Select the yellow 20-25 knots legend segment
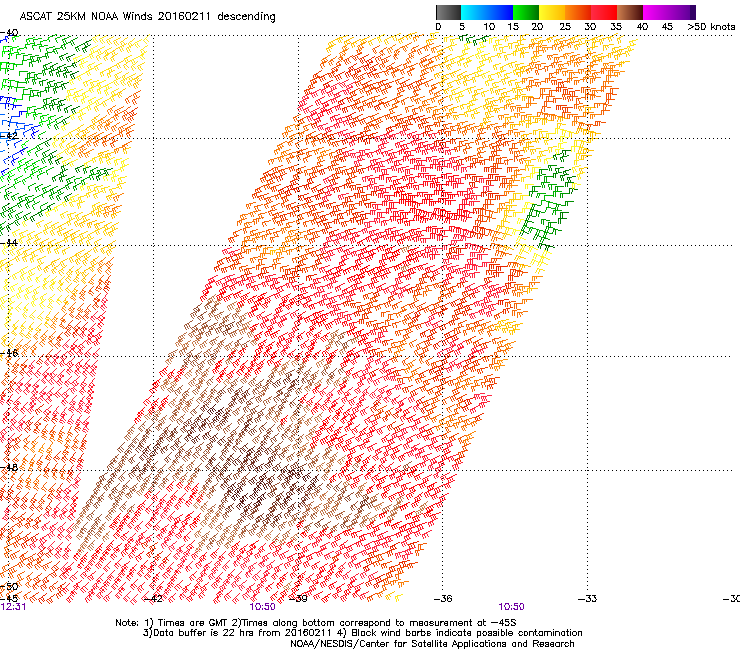Screen dimensions: 740x650 (552, 12)
